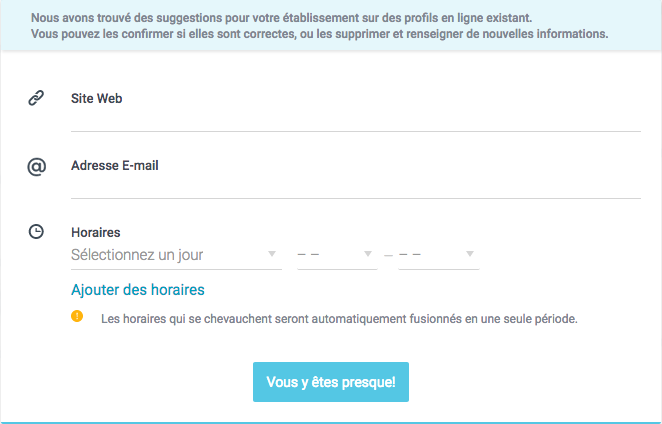Open the closing time dropdown
The height and width of the screenshot is (424, 662).
pos(430,255)
